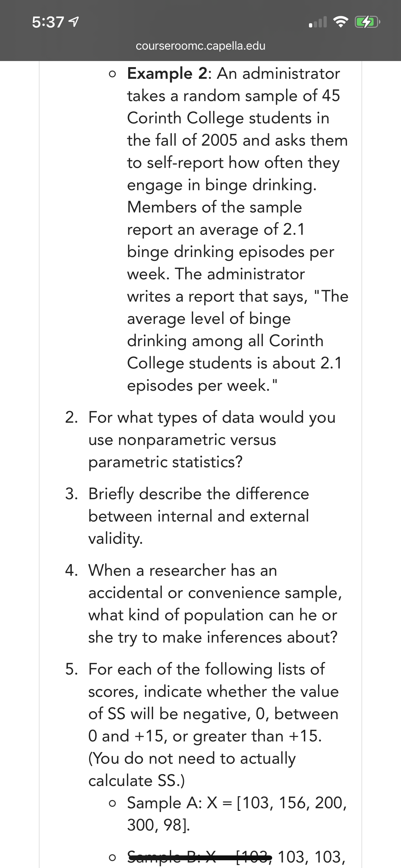Tap the bullet marker beside Sample A

point(113,804)
